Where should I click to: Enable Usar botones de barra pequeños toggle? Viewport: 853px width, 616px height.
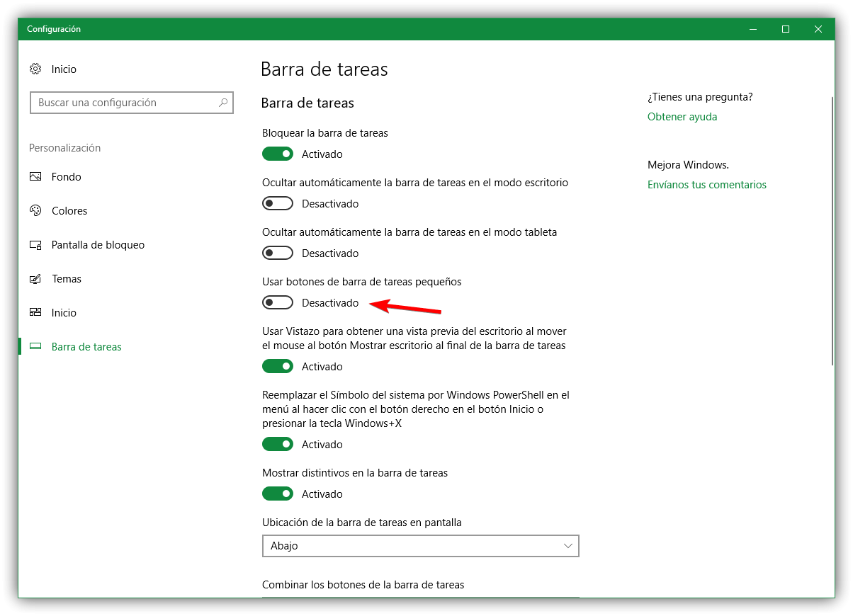coord(278,303)
